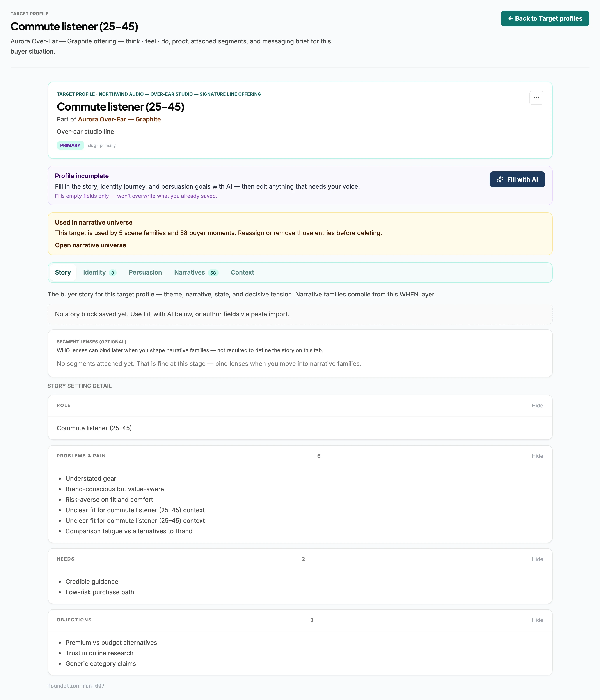Select the Story tab
Viewport: 600px width, 700px height.
(x=63, y=273)
